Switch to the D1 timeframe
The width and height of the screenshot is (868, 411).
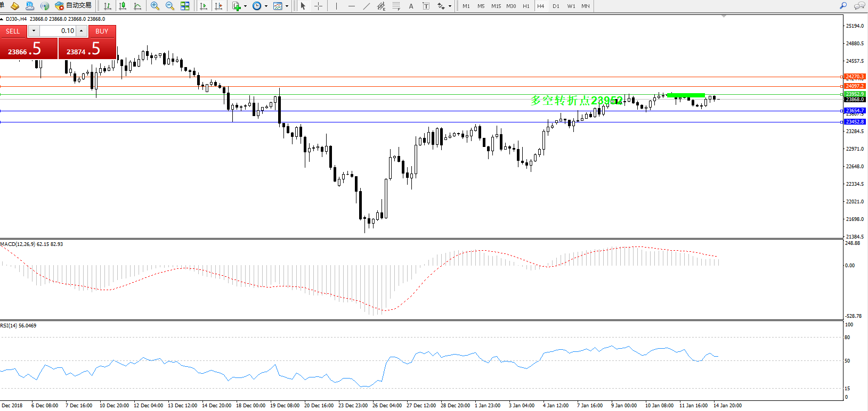[556, 6]
